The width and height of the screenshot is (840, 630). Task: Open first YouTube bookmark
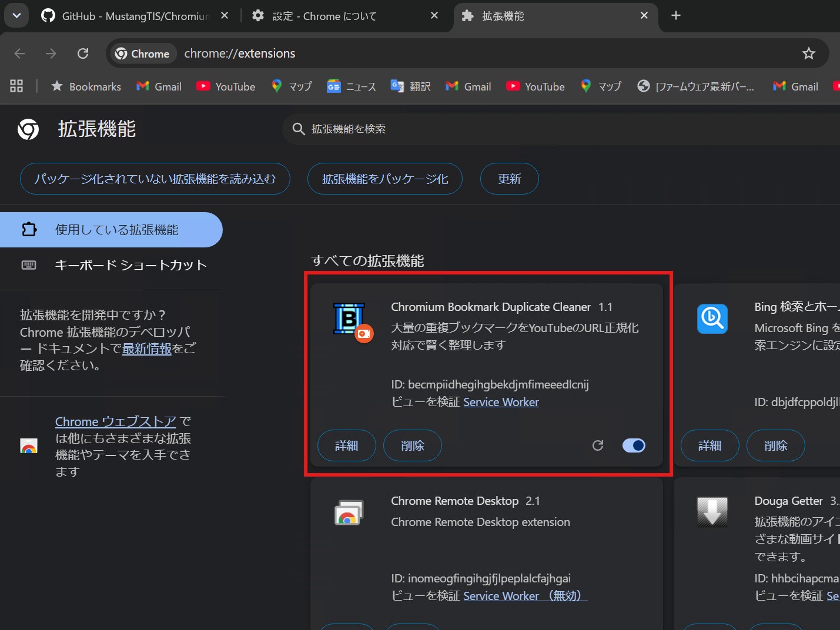click(226, 86)
